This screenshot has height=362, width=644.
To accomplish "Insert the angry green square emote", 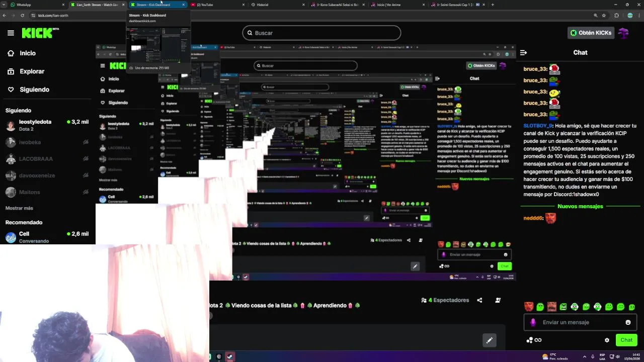I will [x=563, y=307].
